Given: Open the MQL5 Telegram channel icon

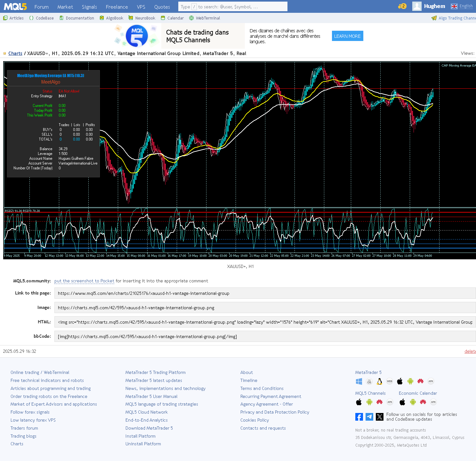Looking at the screenshot, I should pyautogui.click(x=369, y=417).
